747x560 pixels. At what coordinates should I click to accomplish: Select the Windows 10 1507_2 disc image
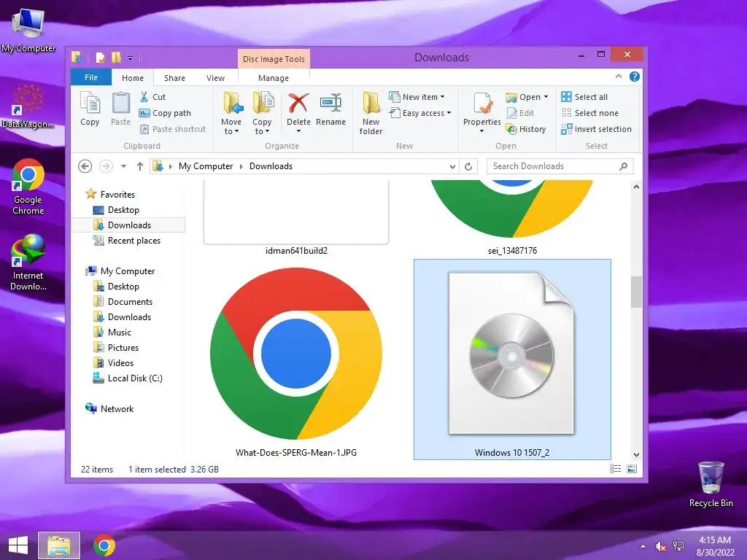pos(512,359)
